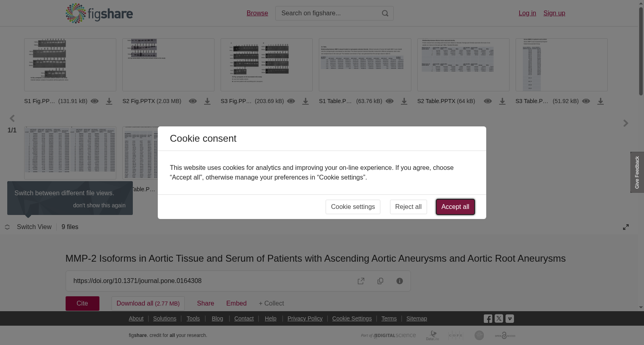
Task: Open the Share option
Action: point(206,304)
